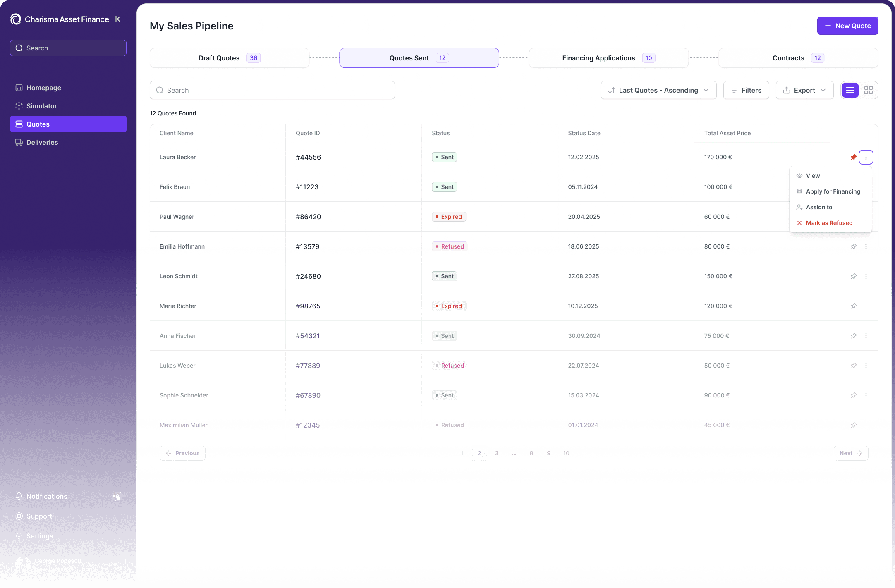Viewport: 895px width, 588px height.
Task: Pin the Emilia Hoffmann quote
Action: 853,246
